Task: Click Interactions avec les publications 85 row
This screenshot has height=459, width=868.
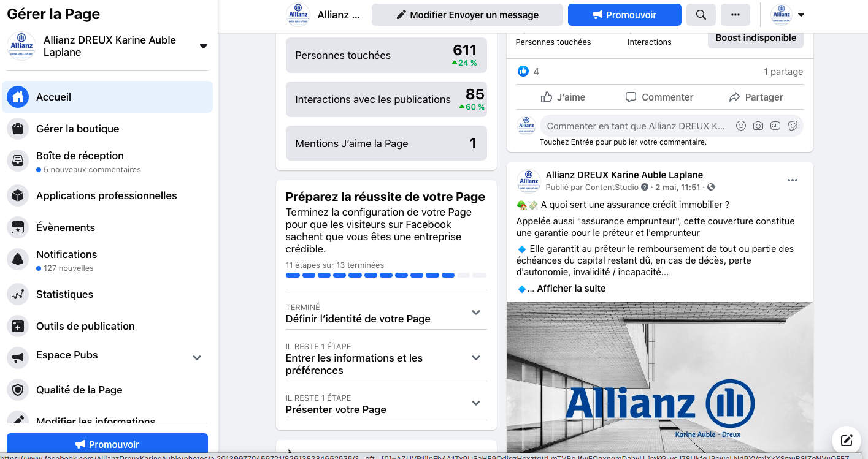Action: 386,99
